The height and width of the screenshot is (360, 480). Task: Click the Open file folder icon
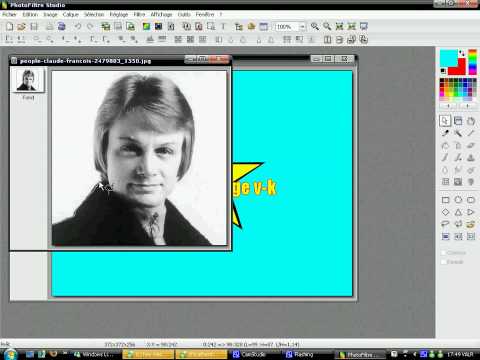point(22,27)
